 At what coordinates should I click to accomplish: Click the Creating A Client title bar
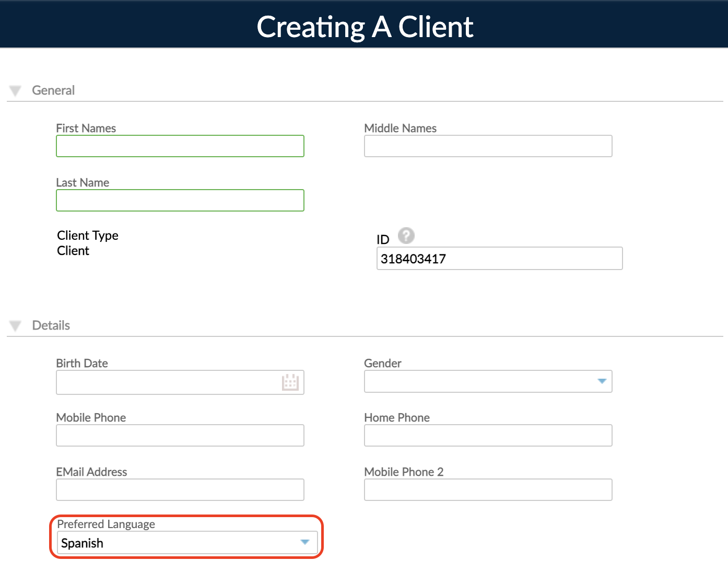[x=364, y=26]
